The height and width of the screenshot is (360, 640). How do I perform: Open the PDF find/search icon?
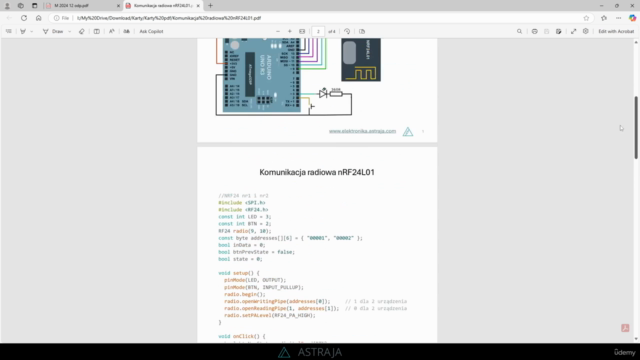(x=519, y=31)
